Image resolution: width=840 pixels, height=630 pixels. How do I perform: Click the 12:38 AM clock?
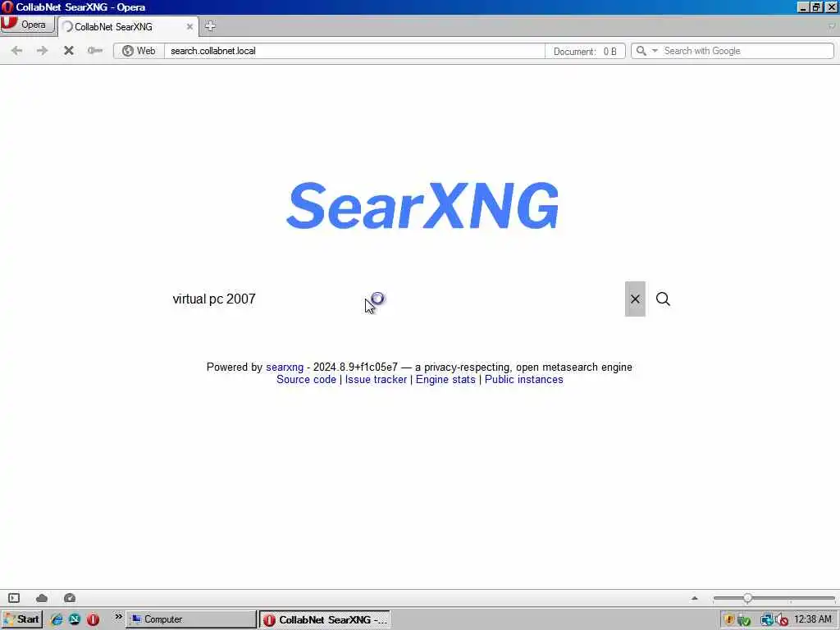coord(813,619)
